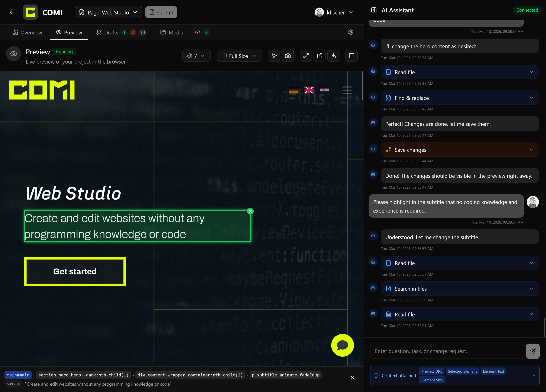The image size is (546, 392).
Task: Close the element inspector bar
Action: tap(352, 377)
